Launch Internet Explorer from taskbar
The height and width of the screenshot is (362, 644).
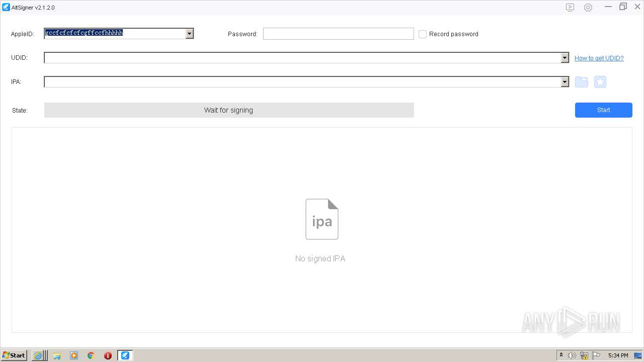pyautogui.click(x=38, y=355)
